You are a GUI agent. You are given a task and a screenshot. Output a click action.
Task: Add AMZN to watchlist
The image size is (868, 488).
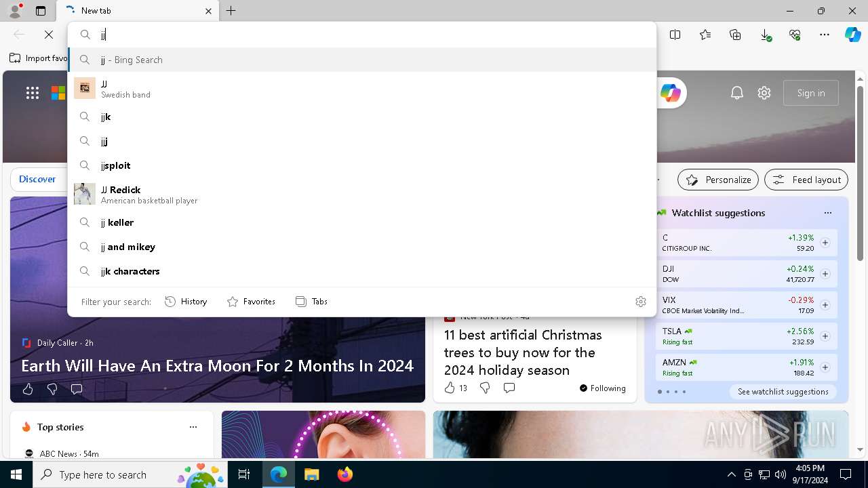[x=825, y=367]
